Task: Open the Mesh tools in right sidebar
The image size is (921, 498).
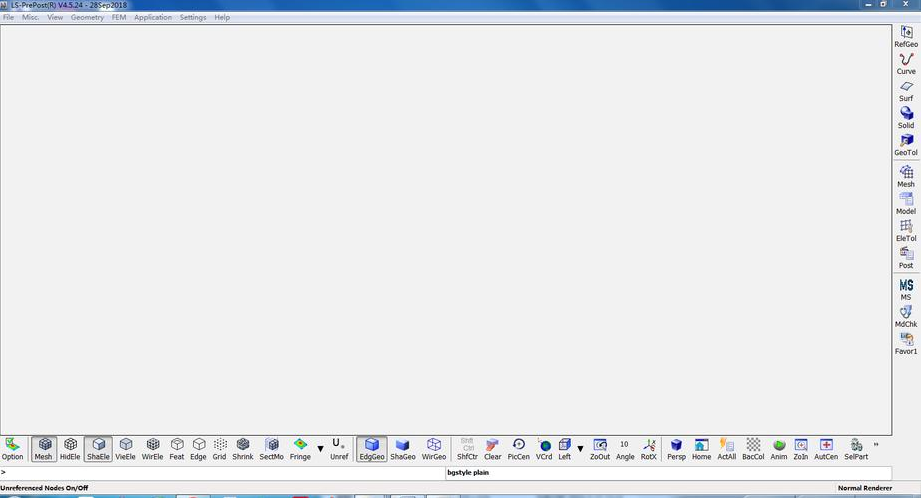Action: tap(906, 176)
